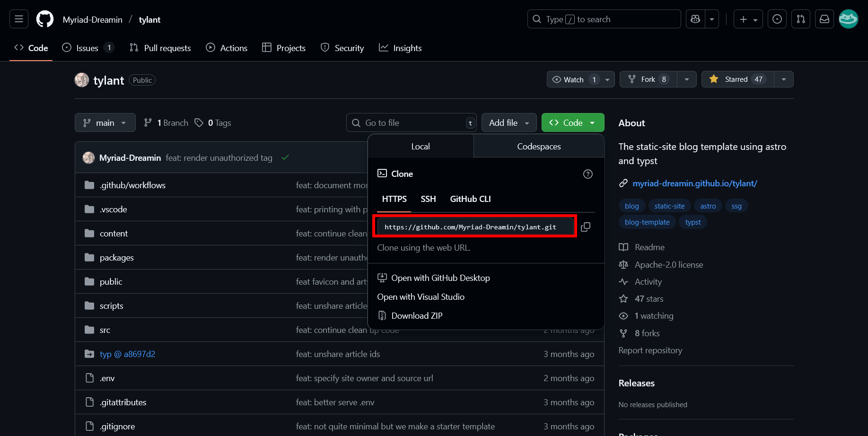Open the Apache-2.0 license link
The width and height of the screenshot is (868, 436).
pos(661,264)
